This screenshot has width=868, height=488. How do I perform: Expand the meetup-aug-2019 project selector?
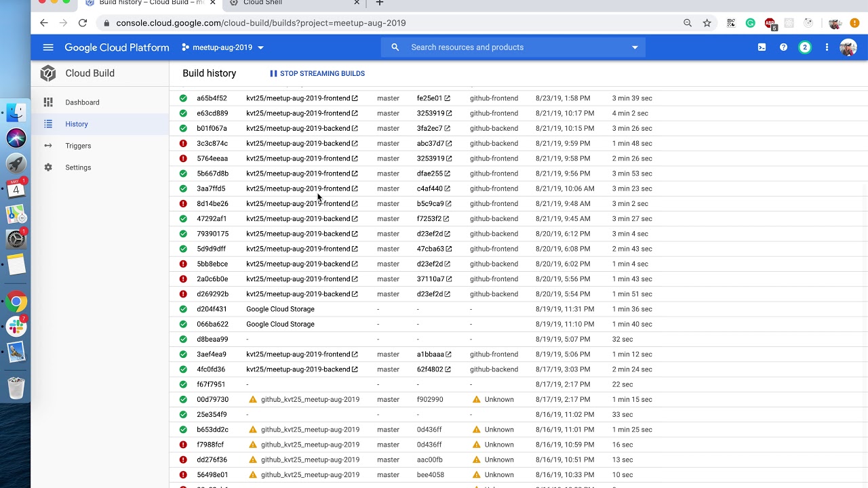(x=222, y=47)
